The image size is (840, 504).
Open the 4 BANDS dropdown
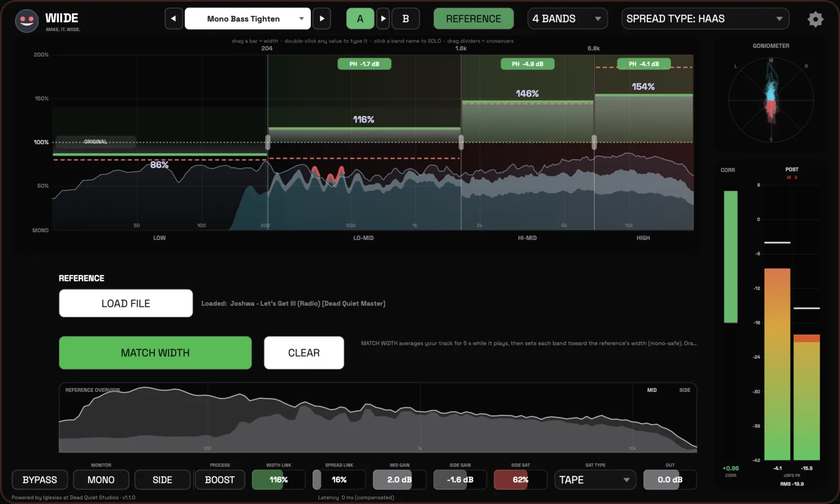[567, 19]
